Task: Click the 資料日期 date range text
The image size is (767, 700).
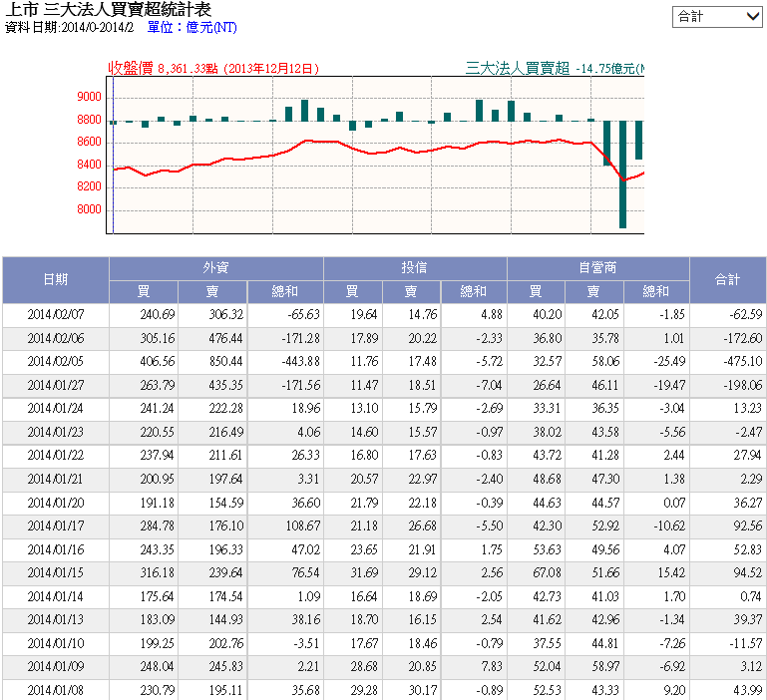Action: (x=69, y=27)
